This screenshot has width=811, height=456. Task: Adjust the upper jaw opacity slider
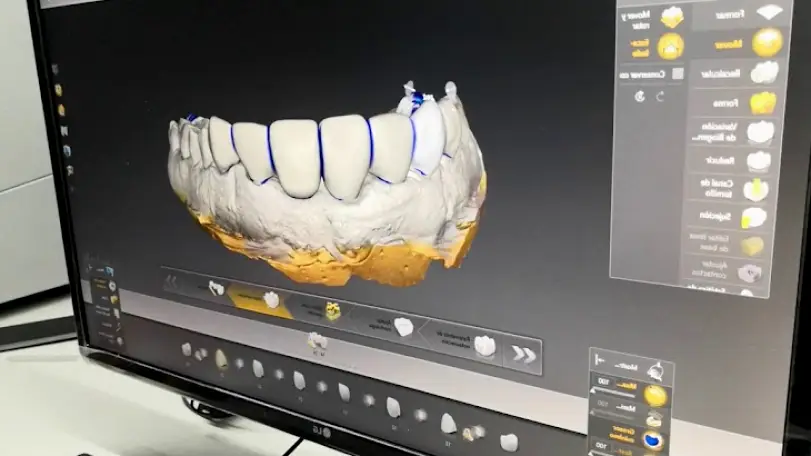click(x=614, y=394)
